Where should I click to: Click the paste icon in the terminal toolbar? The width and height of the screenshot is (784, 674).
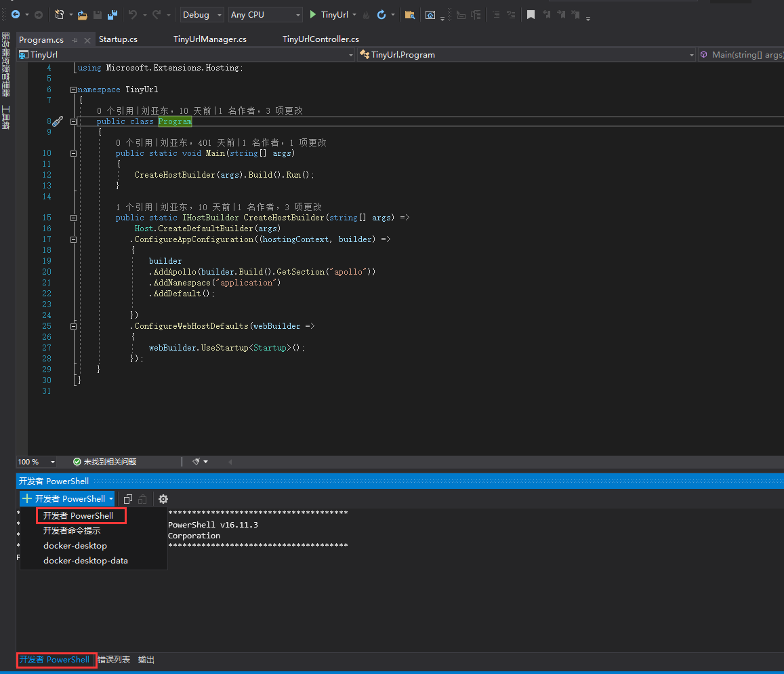(142, 499)
